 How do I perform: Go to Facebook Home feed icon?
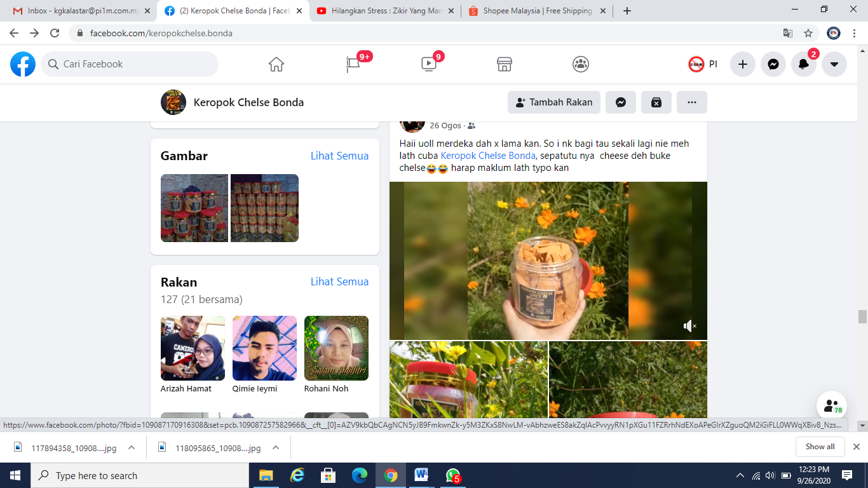[276, 64]
